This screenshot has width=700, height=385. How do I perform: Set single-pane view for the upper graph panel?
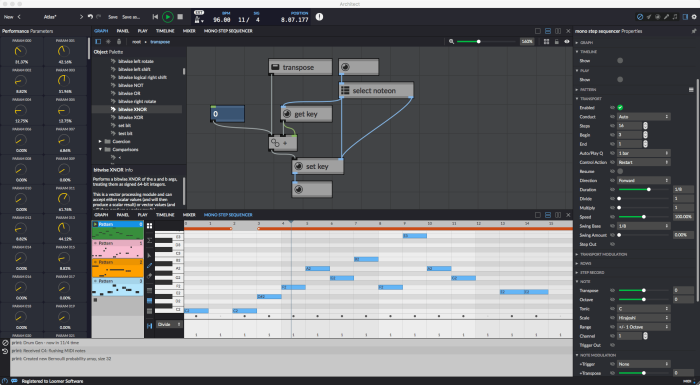tap(538, 31)
